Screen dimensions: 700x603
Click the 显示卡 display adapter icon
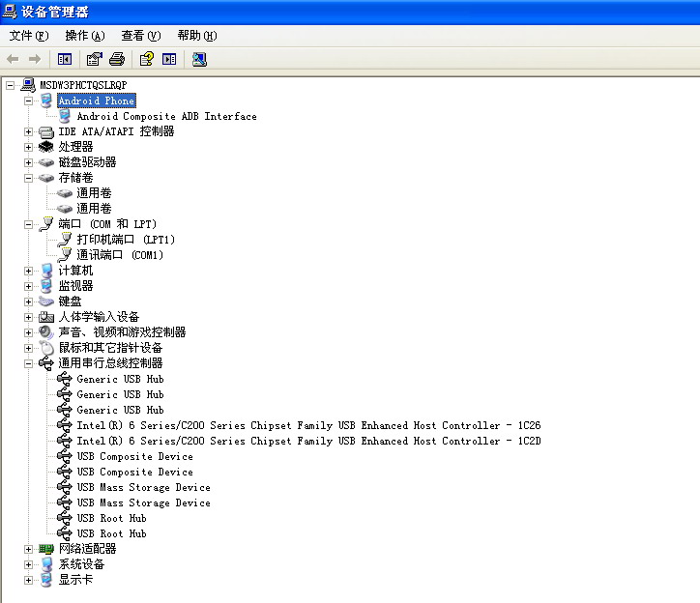pyautogui.click(x=46, y=580)
